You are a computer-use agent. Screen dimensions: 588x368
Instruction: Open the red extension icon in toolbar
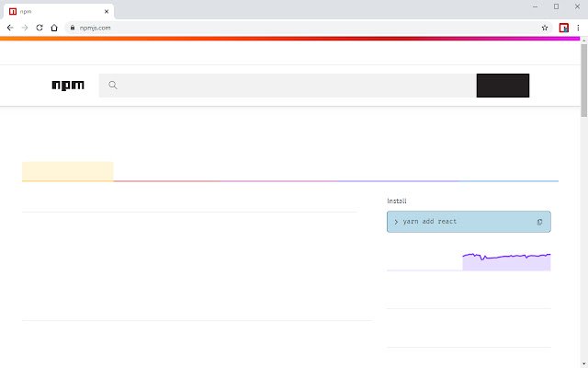[x=563, y=28]
